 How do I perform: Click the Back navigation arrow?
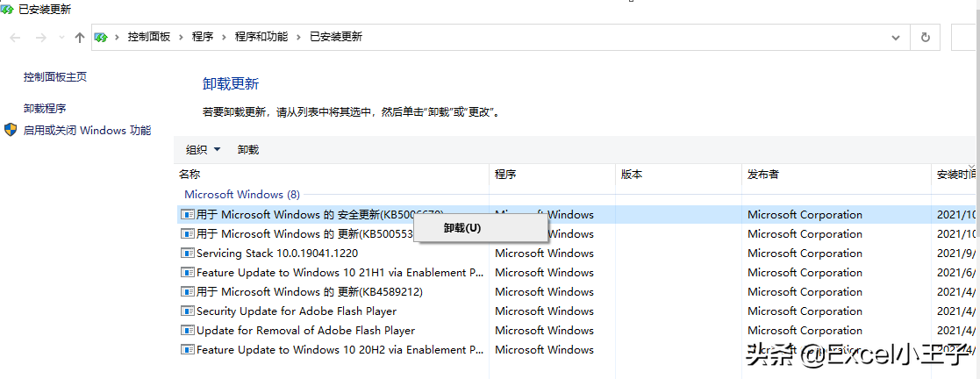tap(16, 38)
